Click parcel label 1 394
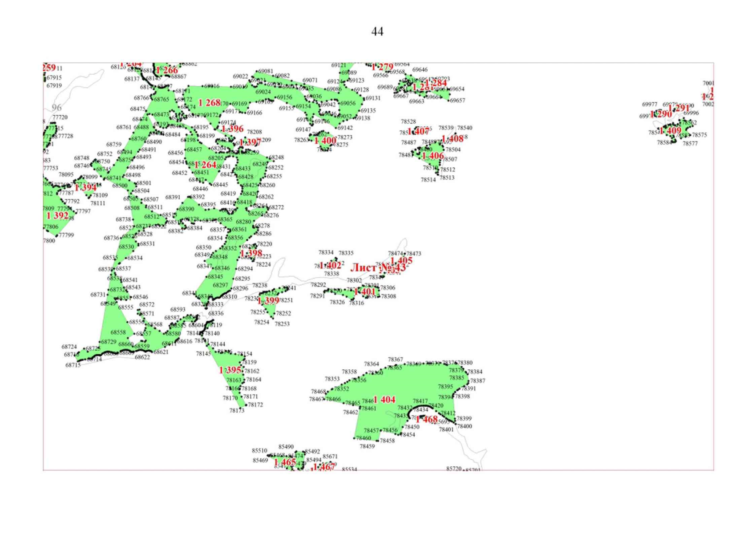The height and width of the screenshot is (534, 756). click(85, 188)
